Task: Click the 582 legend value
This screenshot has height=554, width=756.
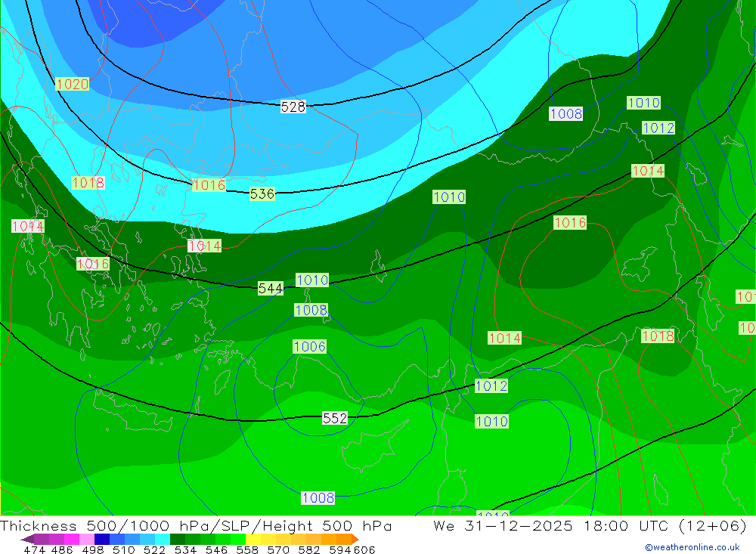Action: (309, 549)
